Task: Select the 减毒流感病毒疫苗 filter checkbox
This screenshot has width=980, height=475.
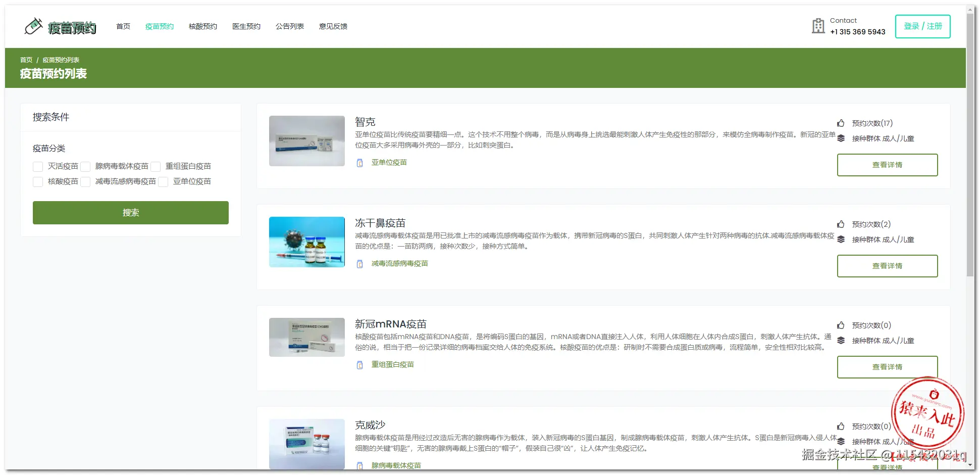Action: (x=85, y=182)
